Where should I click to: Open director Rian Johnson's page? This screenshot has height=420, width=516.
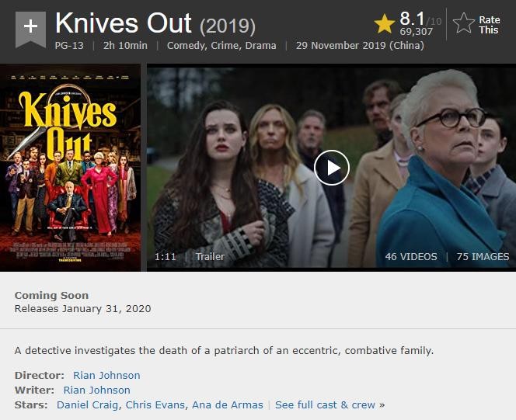tap(106, 375)
